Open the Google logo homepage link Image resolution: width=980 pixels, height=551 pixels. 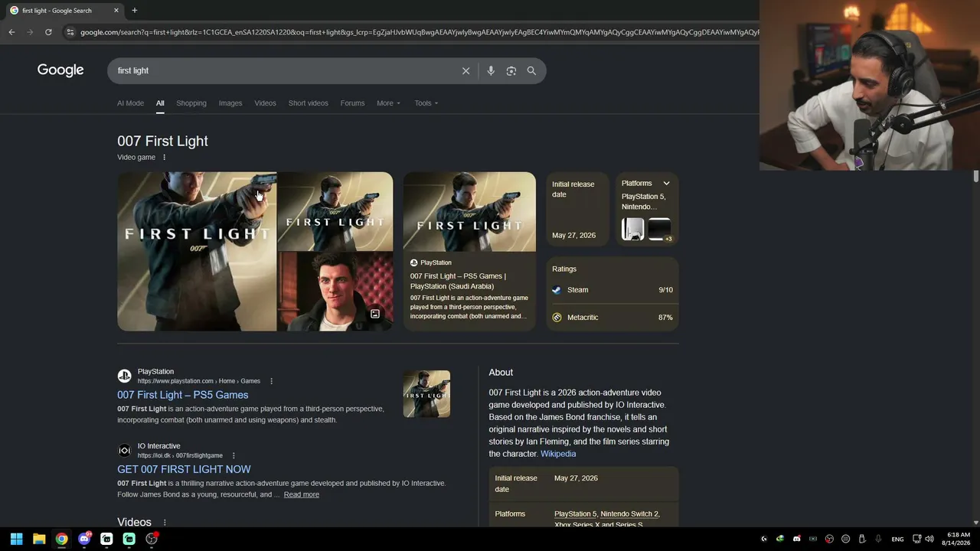point(60,70)
